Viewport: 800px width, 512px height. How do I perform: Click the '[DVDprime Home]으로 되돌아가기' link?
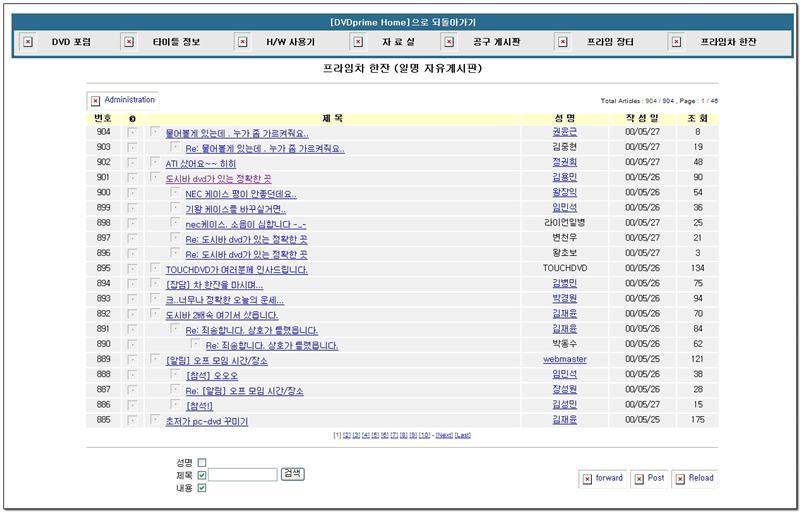tap(403, 22)
